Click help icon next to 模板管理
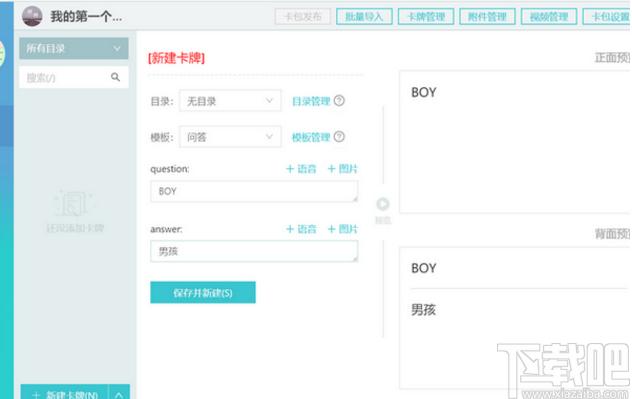Viewport: 632px width, 399px height. pyautogui.click(x=339, y=137)
